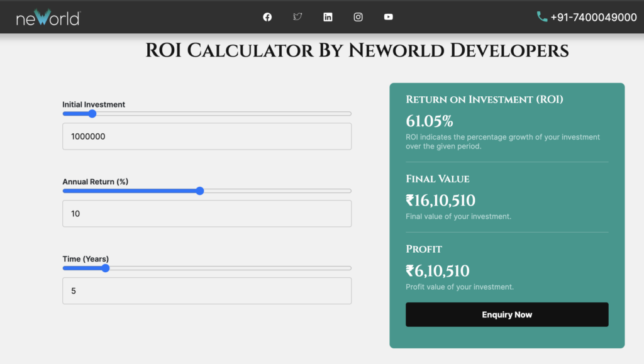Go to the YouTube channel icon
Image resolution: width=644 pixels, height=364 pixels.
(388, 17)
